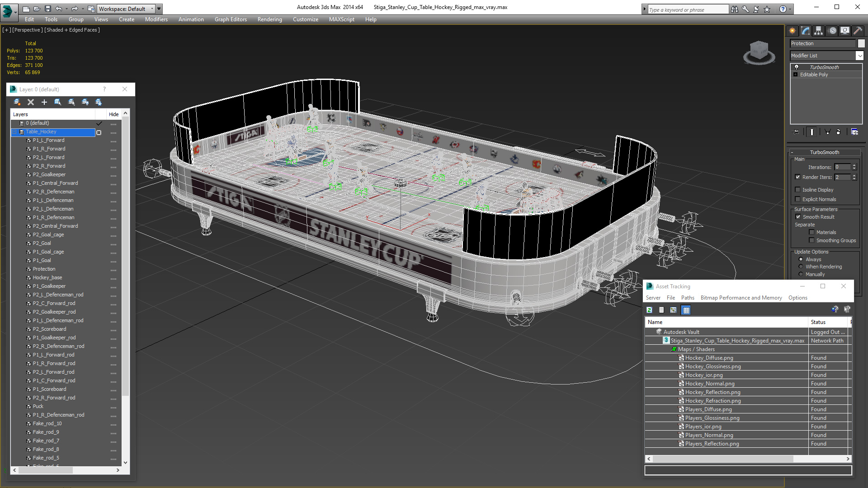Open the Rendering menu
This screenshot has height=488, width=868.
pyautogui.click(x=270, y=19)
